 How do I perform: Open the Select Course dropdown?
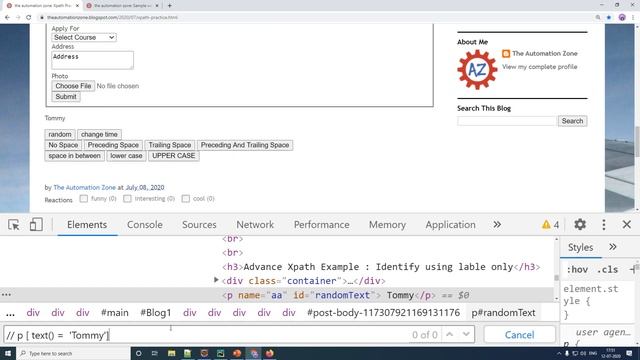coord(84,37)
